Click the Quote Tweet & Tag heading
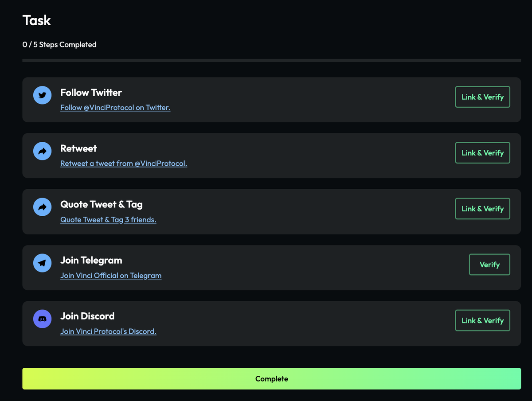 [x=102, y=205]
